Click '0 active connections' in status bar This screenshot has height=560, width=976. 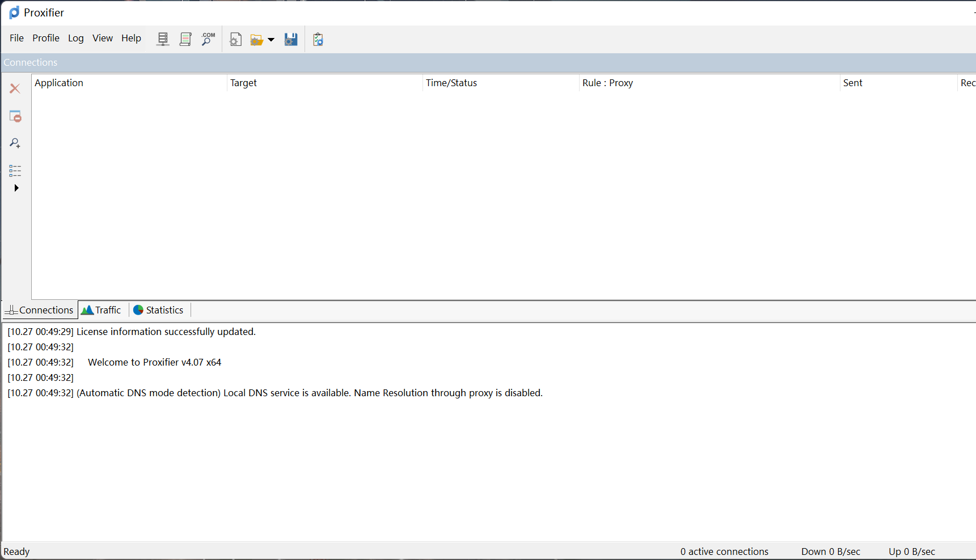point(724,551)
